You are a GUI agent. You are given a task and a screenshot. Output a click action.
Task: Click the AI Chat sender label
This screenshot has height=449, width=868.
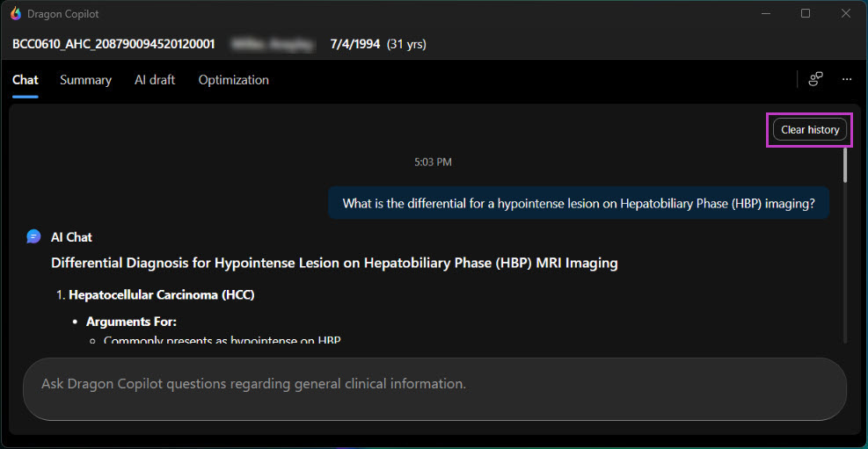coord(71,237)
